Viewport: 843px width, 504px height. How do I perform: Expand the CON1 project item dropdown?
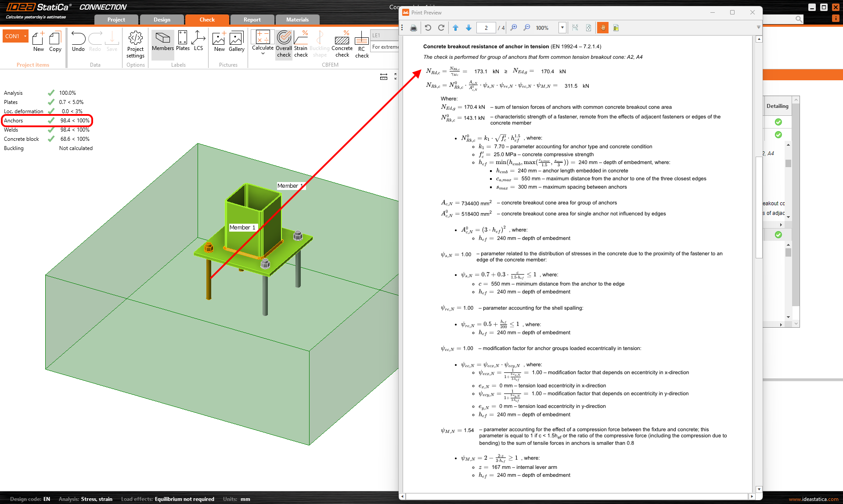click(x=25, y=36)
